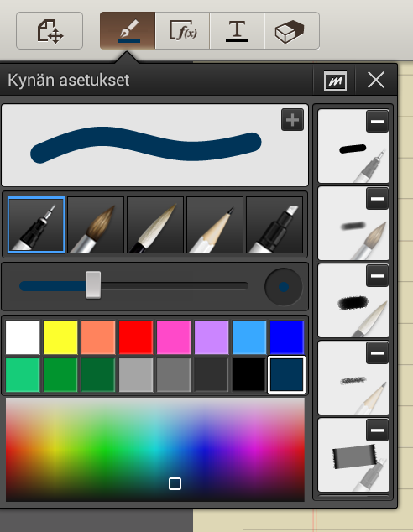Screen dimensions: 413x532
Task: Choose the Eraser tool
Action: click(292, 31)
